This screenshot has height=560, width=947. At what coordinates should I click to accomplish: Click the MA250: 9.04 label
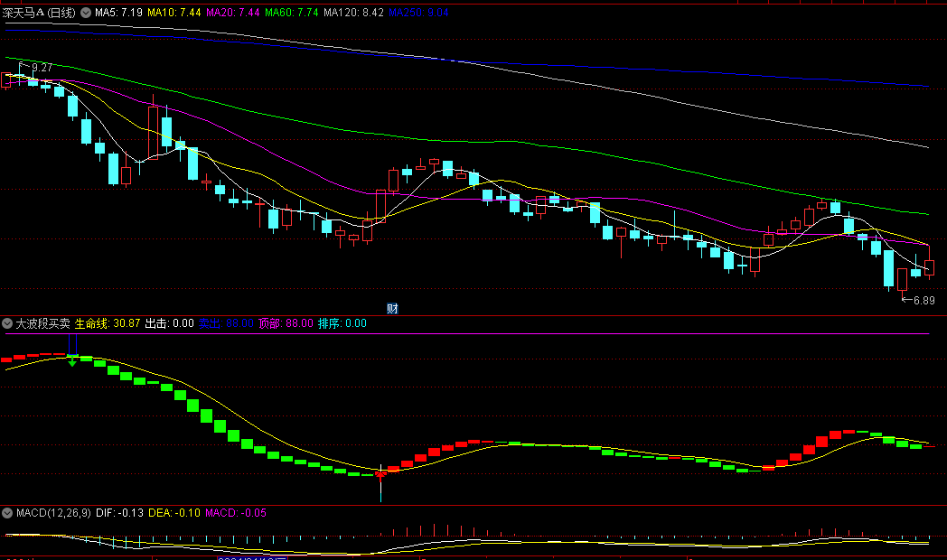tap(418, 13)
